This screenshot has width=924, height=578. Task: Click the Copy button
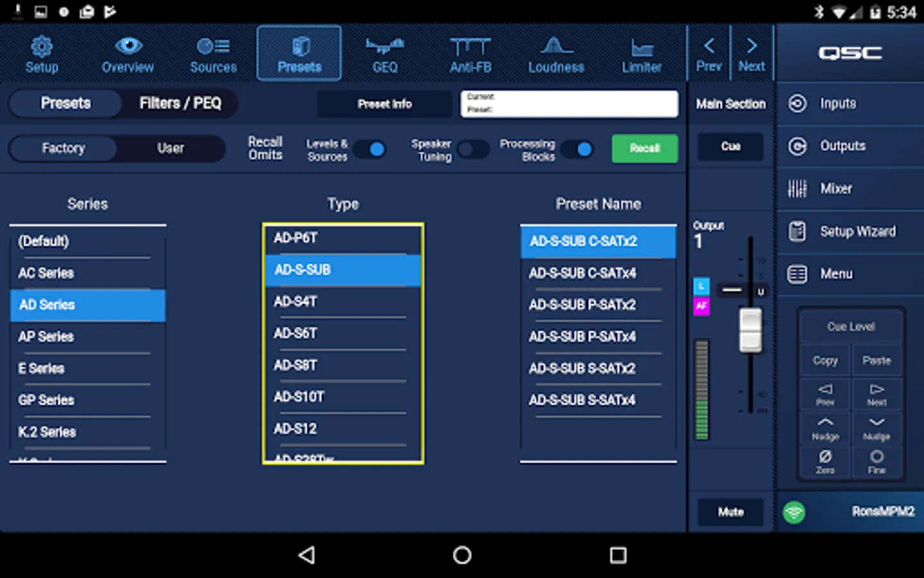[x=825, y=360]
